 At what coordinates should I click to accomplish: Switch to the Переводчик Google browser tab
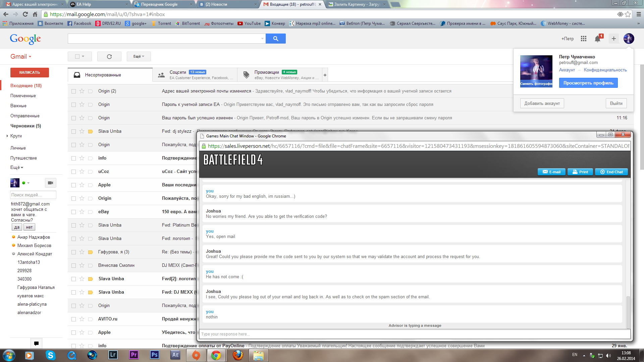pos(163,4)
